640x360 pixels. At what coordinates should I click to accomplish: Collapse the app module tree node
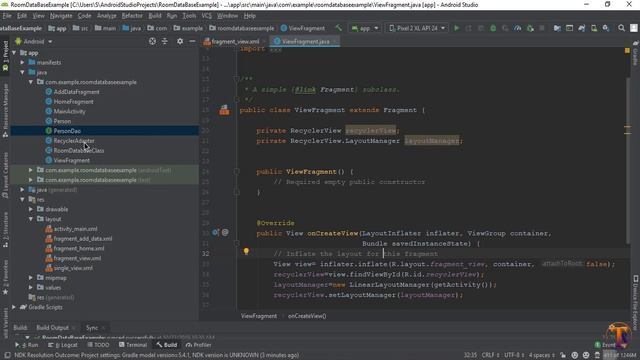pos(14,53)
